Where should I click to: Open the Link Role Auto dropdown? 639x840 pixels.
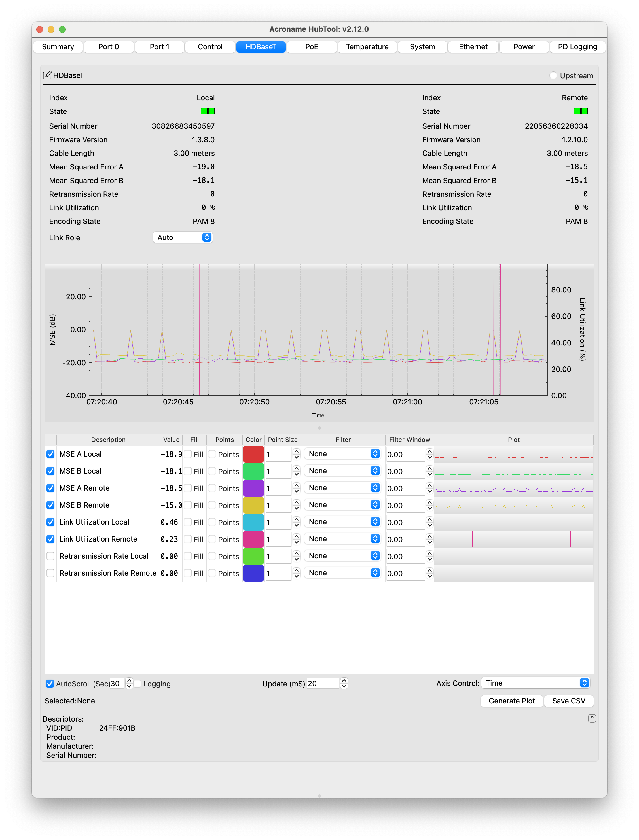pyautogui.click(x=183, y=237)
